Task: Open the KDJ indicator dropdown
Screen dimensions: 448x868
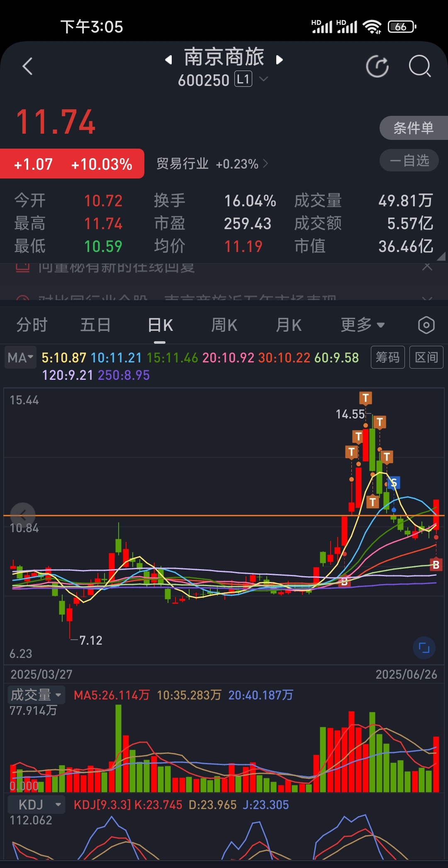Action: [36, 804]
